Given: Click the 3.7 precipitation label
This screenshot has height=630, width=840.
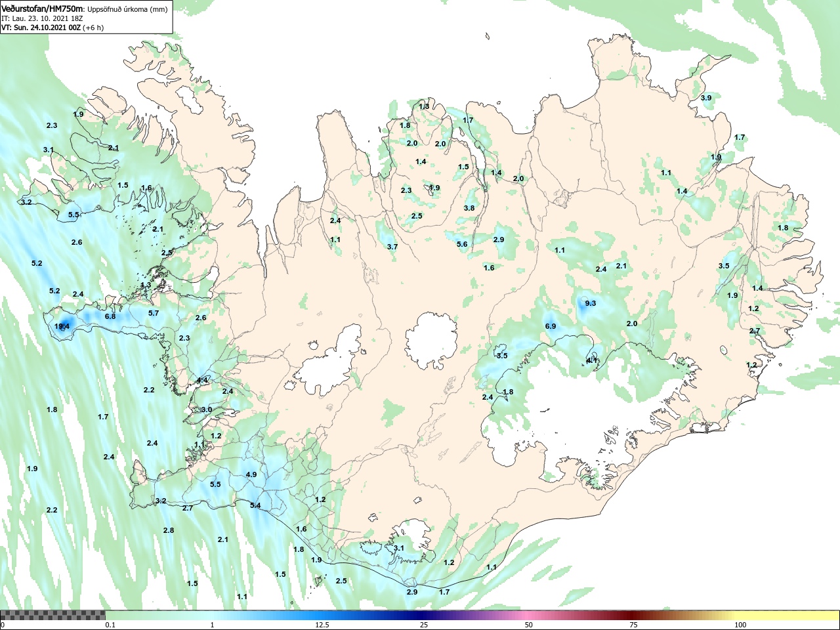Looking at the screenshot, I should coord(392,247).
